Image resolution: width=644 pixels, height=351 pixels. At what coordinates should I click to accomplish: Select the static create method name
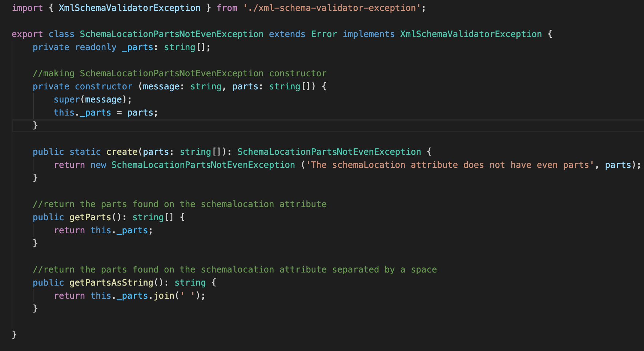[x=121, y=152]
